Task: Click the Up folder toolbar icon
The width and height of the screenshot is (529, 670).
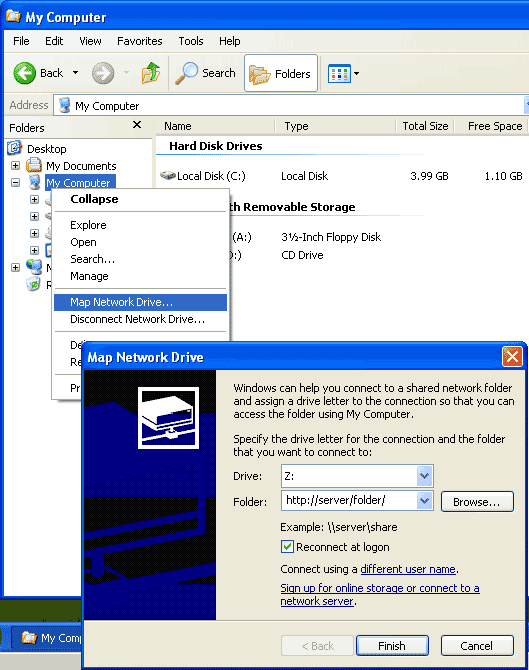Action: (151, 73)
